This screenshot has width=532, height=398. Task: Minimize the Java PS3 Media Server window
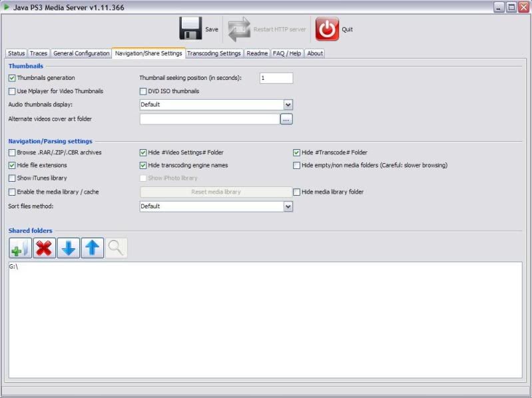tap(499, 7)
